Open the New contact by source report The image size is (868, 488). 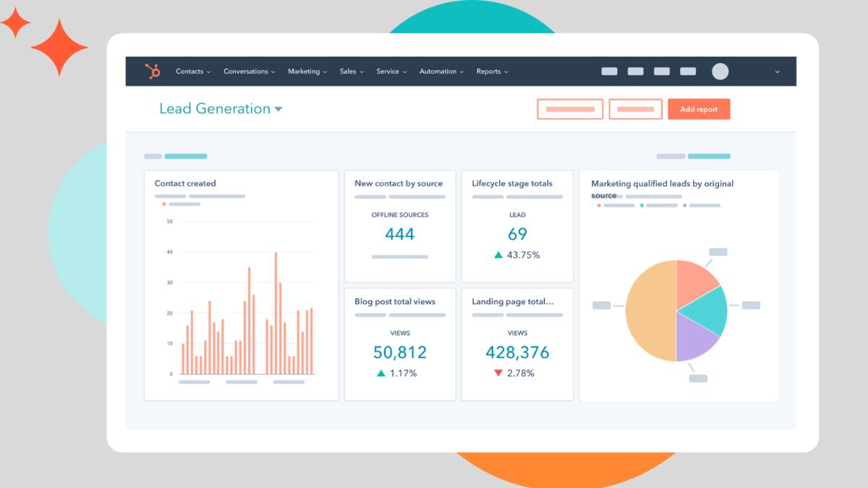click(399, 184)
